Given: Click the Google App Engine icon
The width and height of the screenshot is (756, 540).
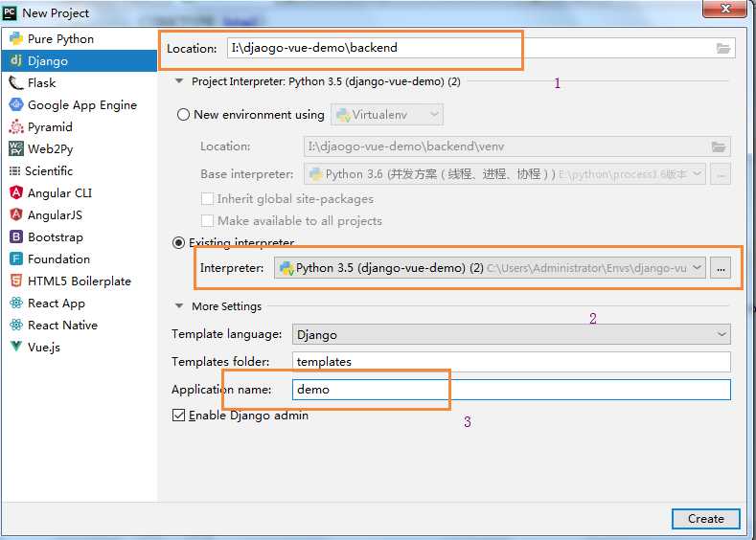Looking at the screenshot, I should (x=16, y=104).
